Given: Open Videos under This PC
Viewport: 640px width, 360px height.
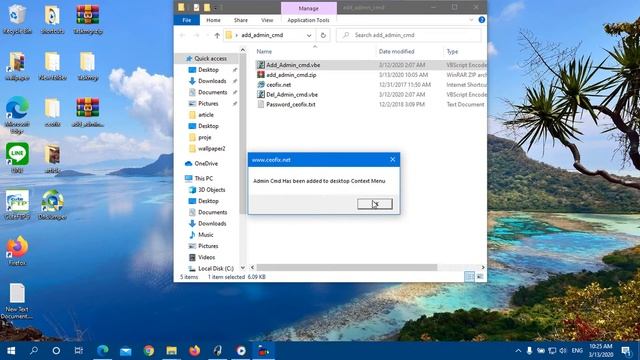Looking at the screenshot, I should pyautogui.click(x=206, y=257).
